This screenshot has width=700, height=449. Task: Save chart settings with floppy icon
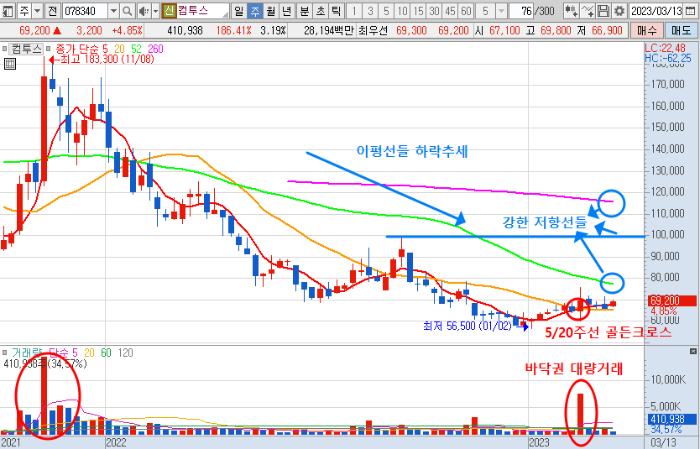[x=603, y=11]
